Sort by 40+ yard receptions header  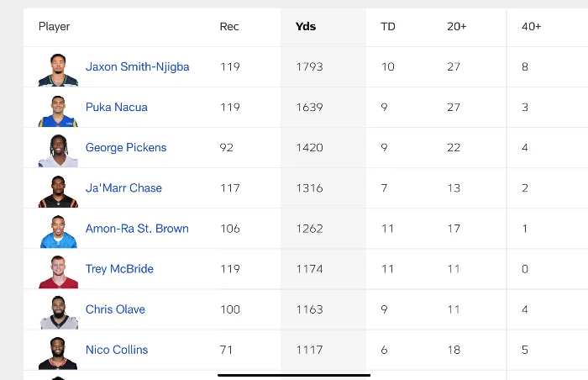532,27
